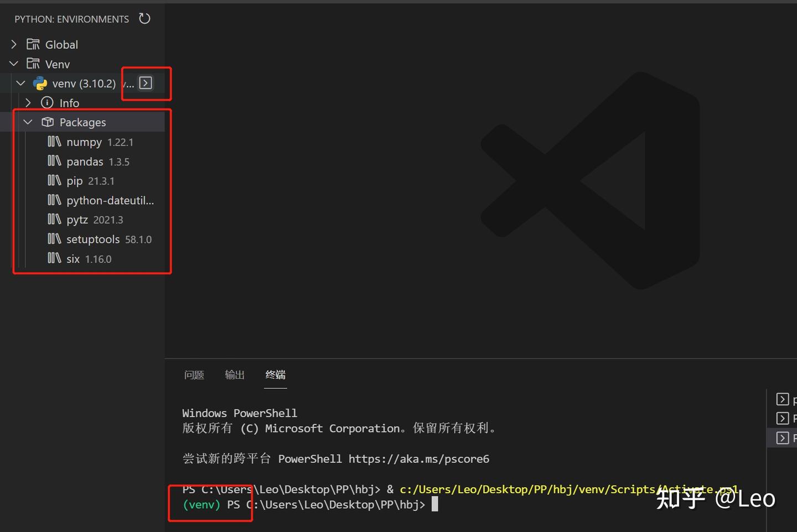This screenshot has height=532, width=797.
Task: Open a terminal for venv (3.10.2)
Action: 146,82
